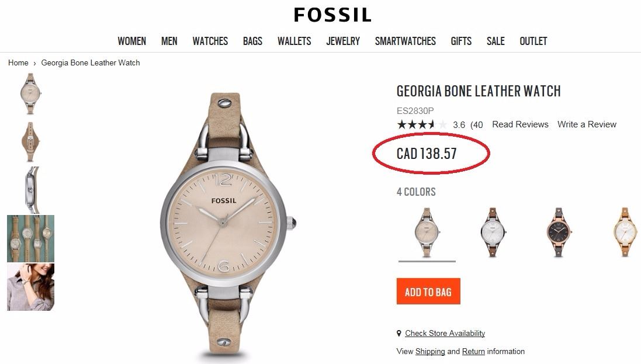Open the Women menu
Screen dimensions: 641x364
(x=131, y=41)
